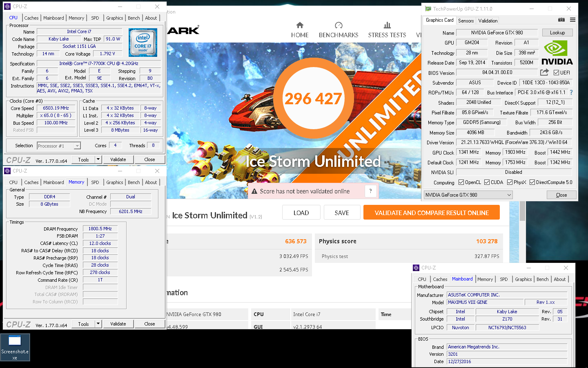Click the LOAD button in 3DMark
Viewport: 588px width, 368px height.
click(301, 213)
